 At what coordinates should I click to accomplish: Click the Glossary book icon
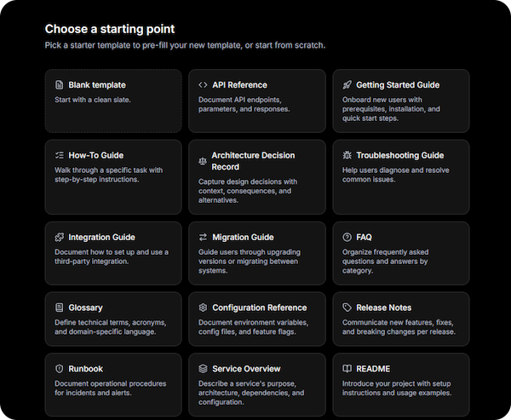(60, 308)
